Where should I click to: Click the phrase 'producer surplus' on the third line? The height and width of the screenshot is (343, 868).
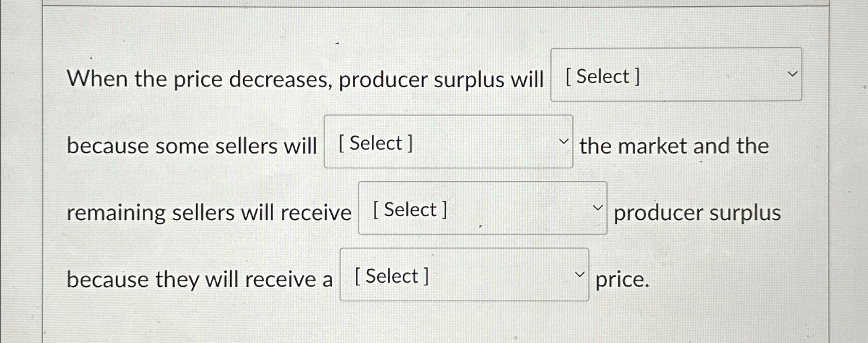coord(697,213)
